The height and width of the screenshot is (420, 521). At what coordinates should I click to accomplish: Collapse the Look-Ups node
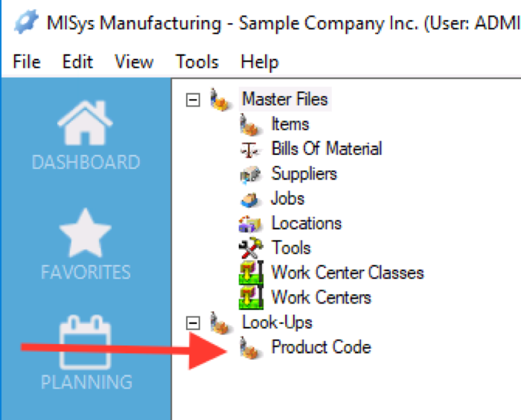coord(193,323)
